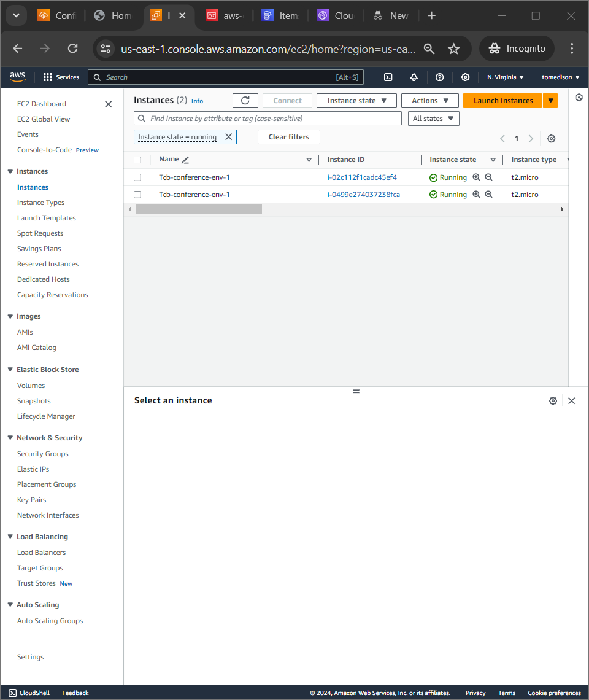This screenshot has height=700, width=589.
Task: Switch to the Items browser tab
Action: point(280,15)
